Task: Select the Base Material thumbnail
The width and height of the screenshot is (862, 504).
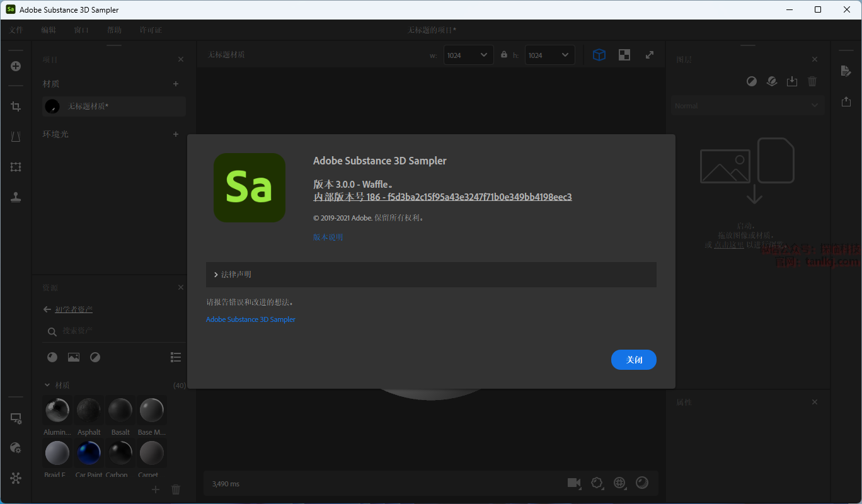Action: [151, 411]
